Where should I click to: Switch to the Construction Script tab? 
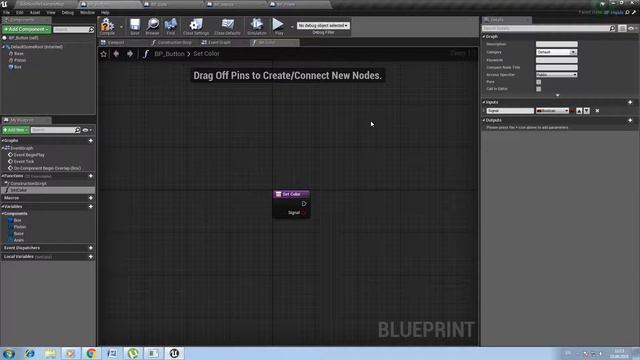coord(173,42)
